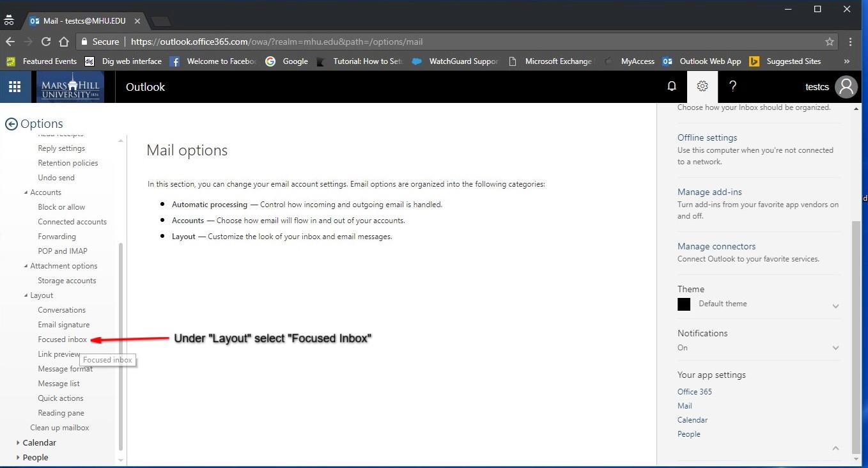Click the address bar URL

click(x=277, y=42)
